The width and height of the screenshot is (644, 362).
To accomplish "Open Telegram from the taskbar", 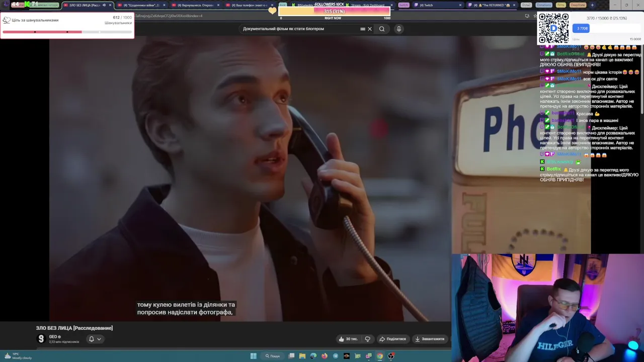I will pyautogui.click(x=336, y=356).
